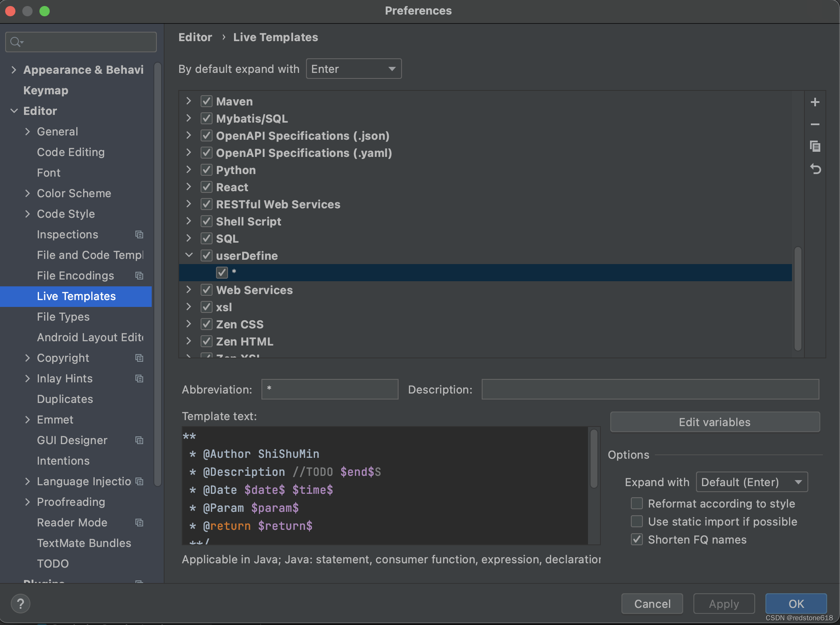Click the plus icon to add template

click(815, 102)
